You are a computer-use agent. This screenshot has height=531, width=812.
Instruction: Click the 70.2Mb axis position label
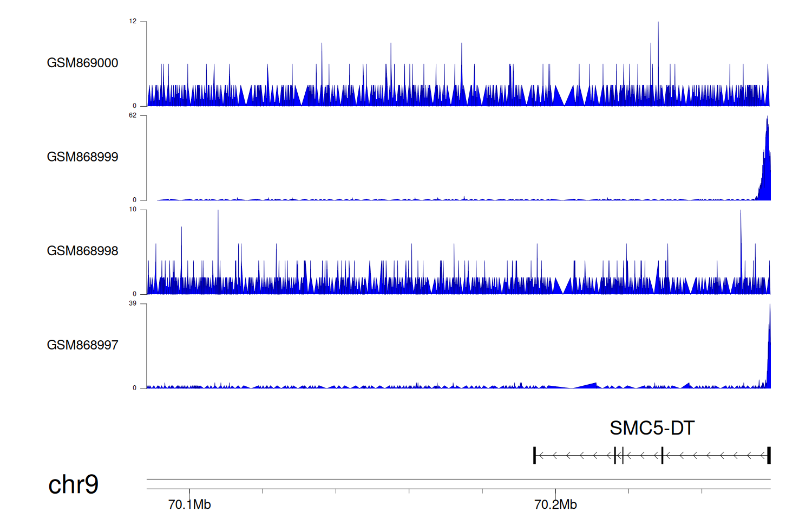point(555,504)
